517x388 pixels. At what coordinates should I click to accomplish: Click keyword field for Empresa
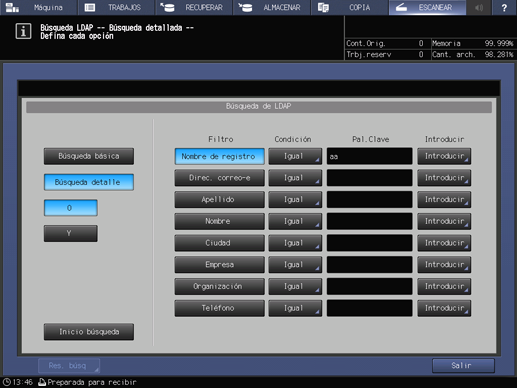[369, 265]
